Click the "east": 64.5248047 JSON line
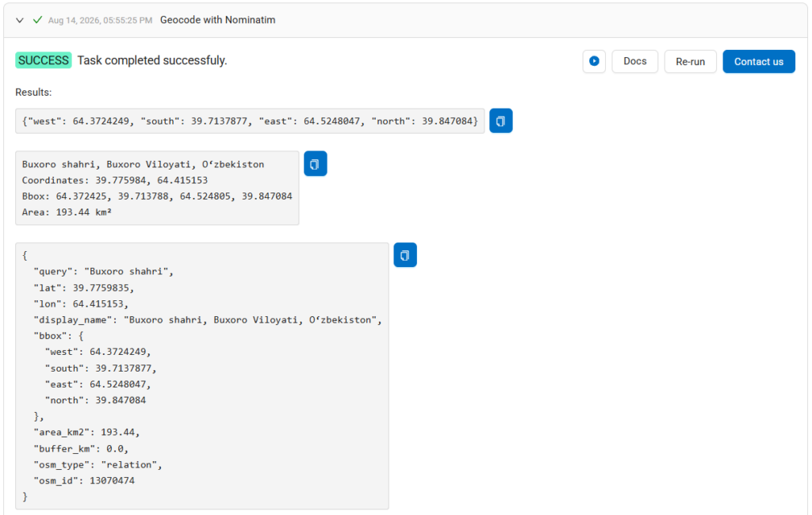The image size is (812, 515). click(98, 384)
